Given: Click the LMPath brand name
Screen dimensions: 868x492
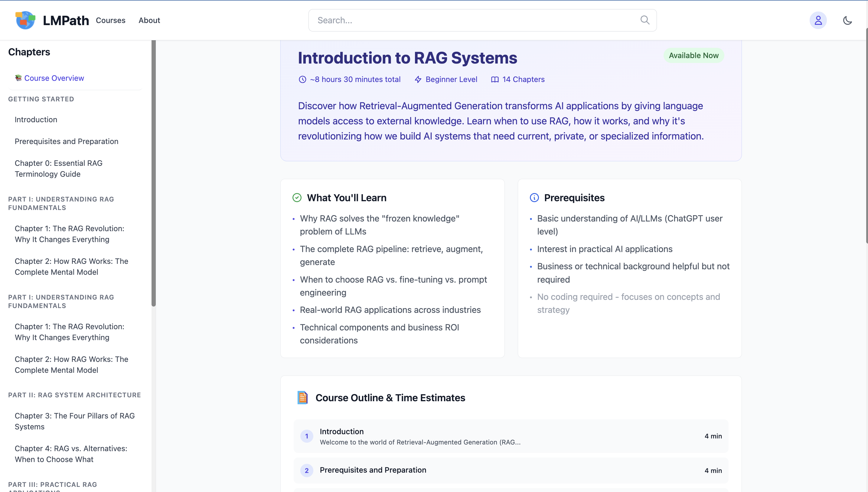Looking at the screenshot, I should 66,20.
